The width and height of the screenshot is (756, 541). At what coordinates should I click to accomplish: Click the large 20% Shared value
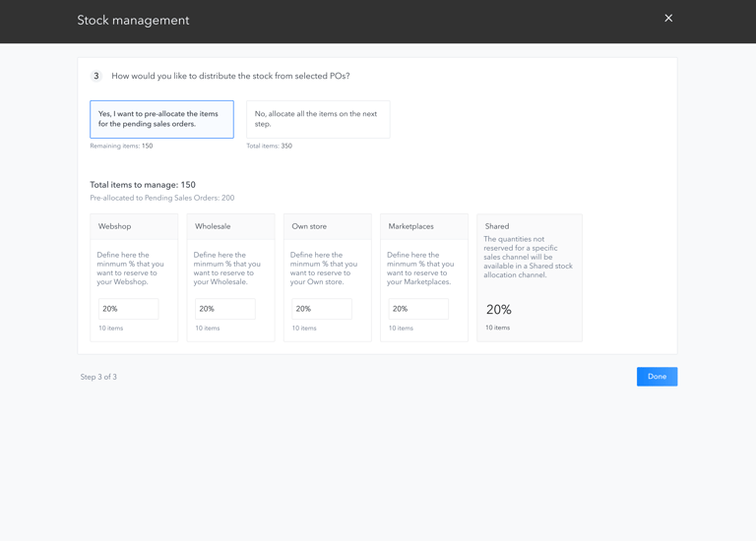tap(499, 310)
